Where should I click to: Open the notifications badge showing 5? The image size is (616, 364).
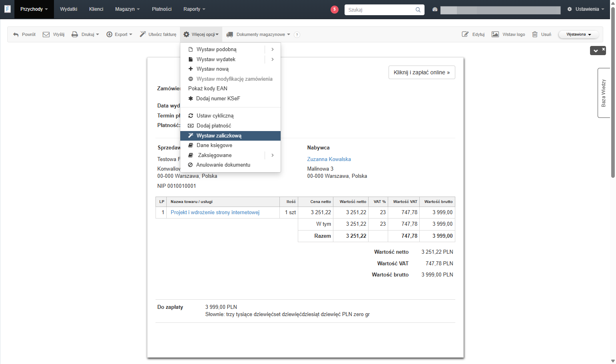[x=335, y=9]
